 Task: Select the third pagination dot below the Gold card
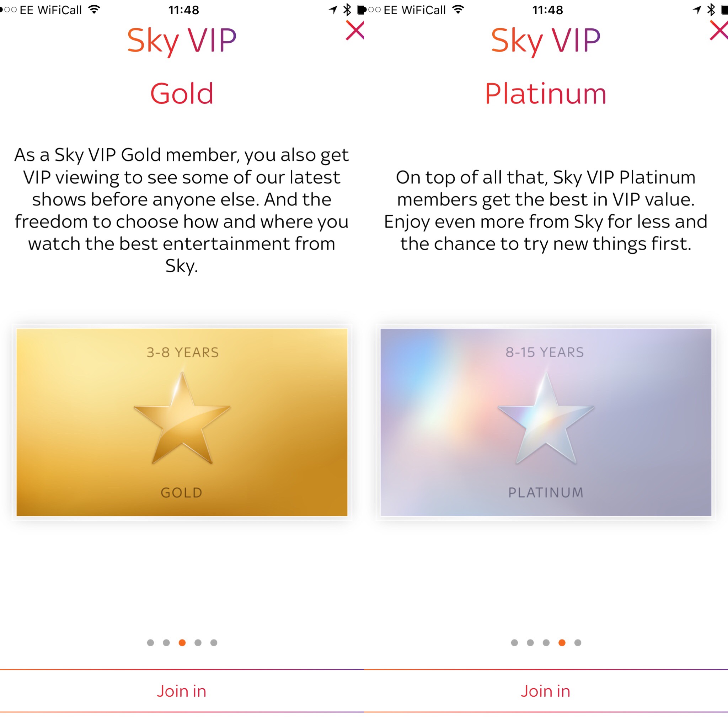182,643
